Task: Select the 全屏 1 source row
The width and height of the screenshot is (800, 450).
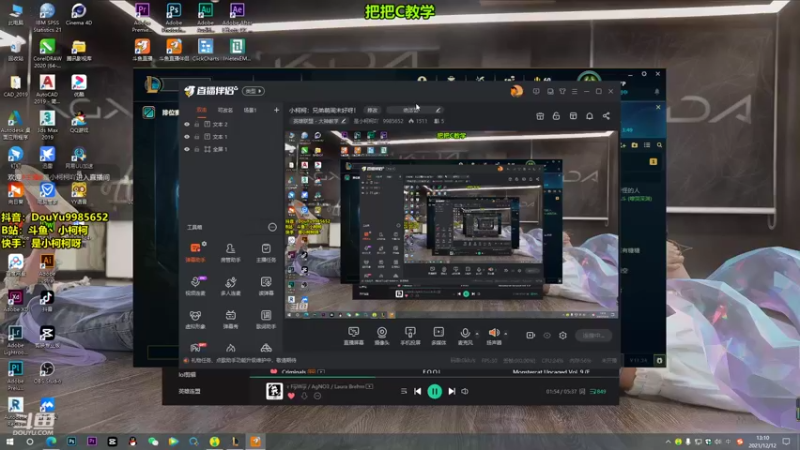Action: (x=232, y=149)
